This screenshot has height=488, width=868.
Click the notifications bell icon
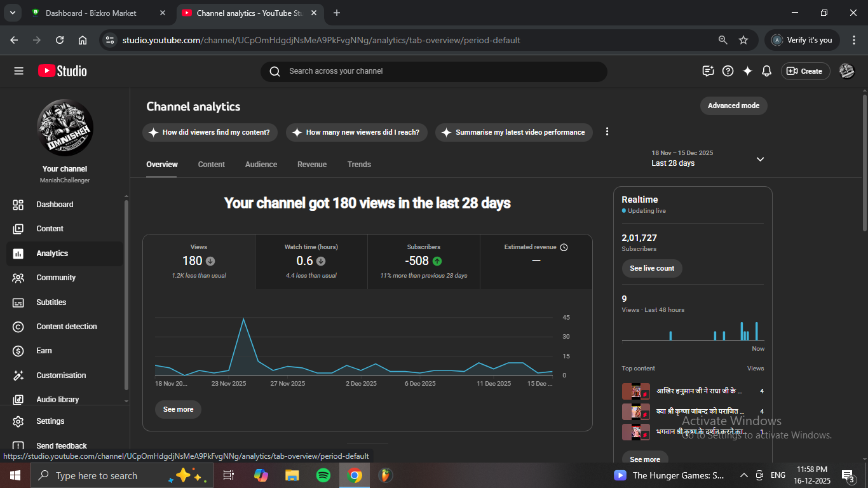point(766,71)
